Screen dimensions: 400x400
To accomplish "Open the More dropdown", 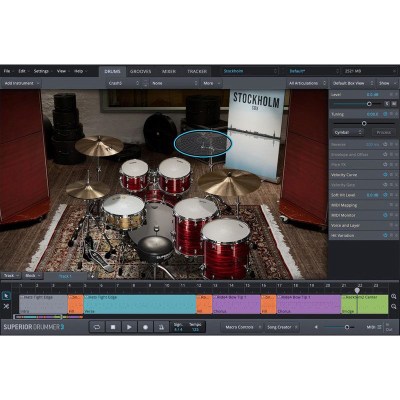I will [212, 83].
